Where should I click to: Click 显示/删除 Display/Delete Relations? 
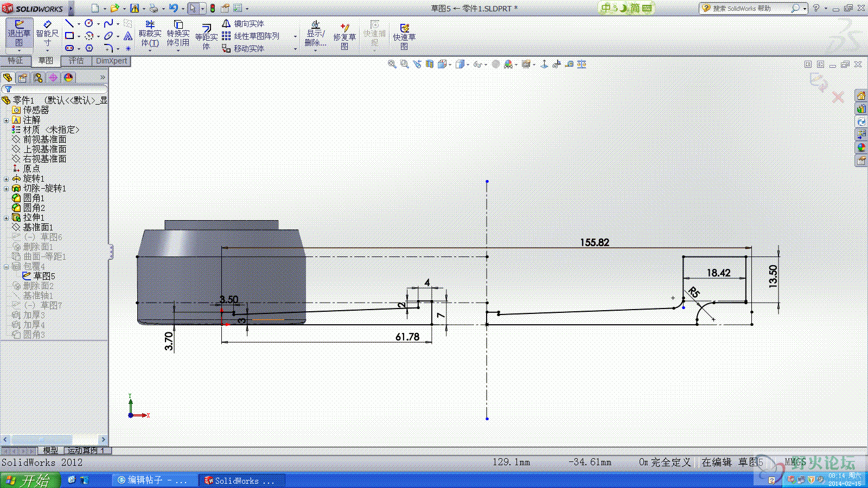(x=315, y=35)
